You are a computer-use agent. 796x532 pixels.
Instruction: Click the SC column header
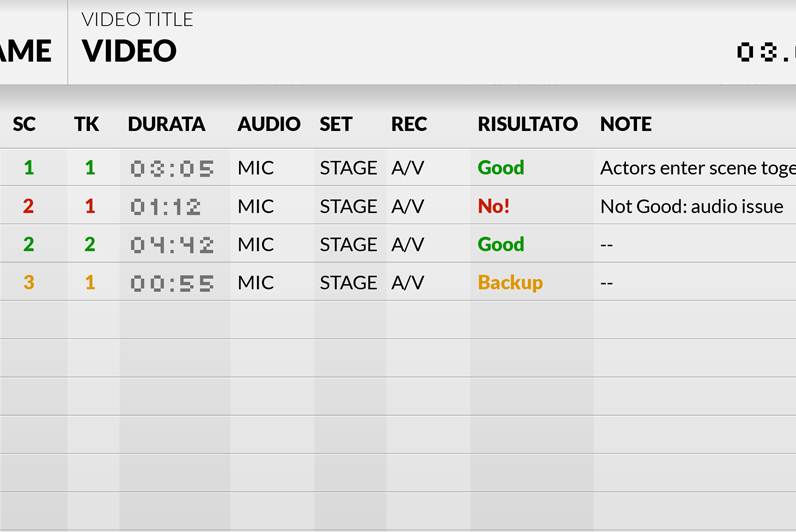tap(24, 125)
